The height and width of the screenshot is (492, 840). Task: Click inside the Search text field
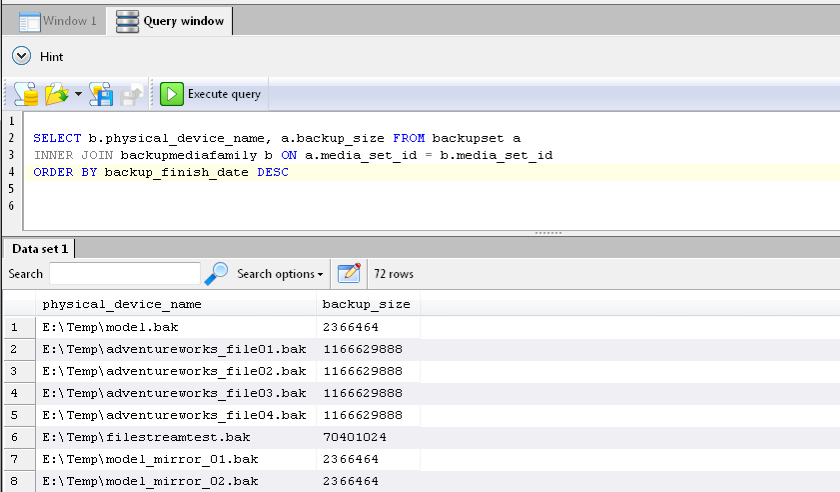pyautogui.click(x=125, y=273)
